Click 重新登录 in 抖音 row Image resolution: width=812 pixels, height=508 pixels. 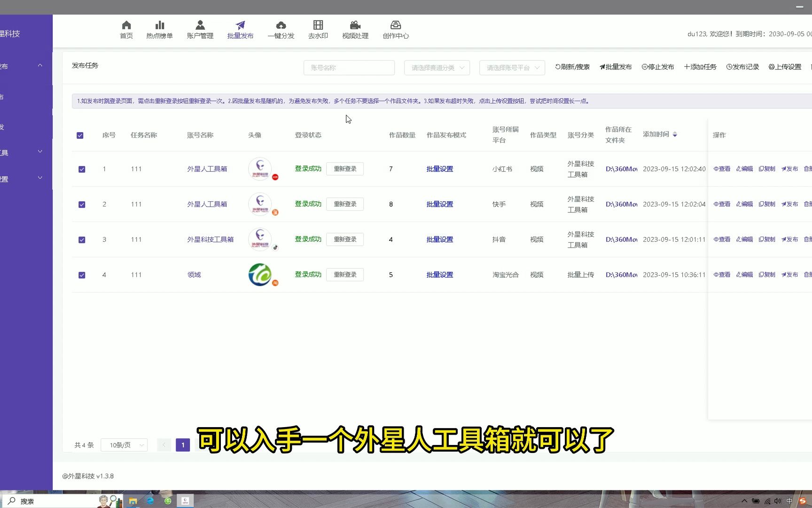click(x=345, y=239)
